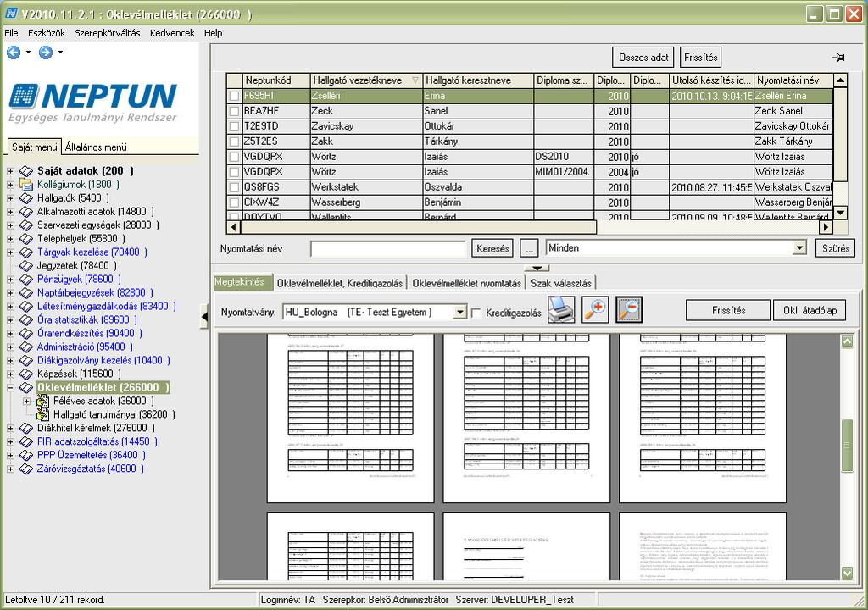Click the Okl. átadólap button

coord(810,310)
